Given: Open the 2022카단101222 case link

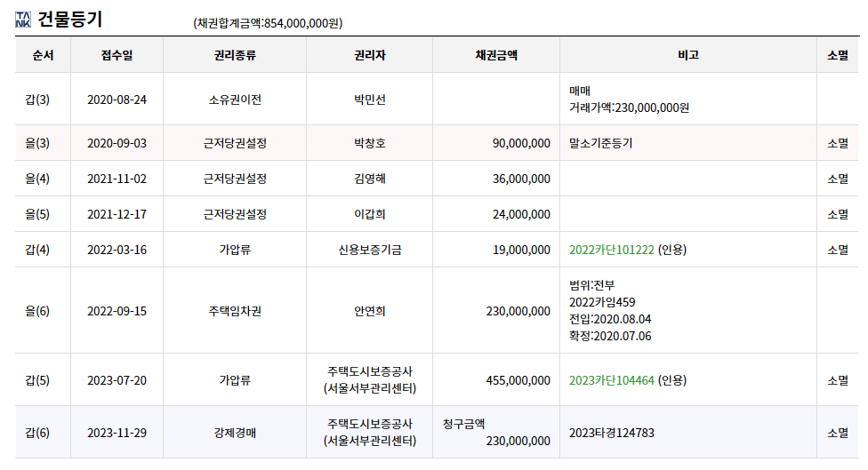Looking at the screenshot, I should coord(612,250).
